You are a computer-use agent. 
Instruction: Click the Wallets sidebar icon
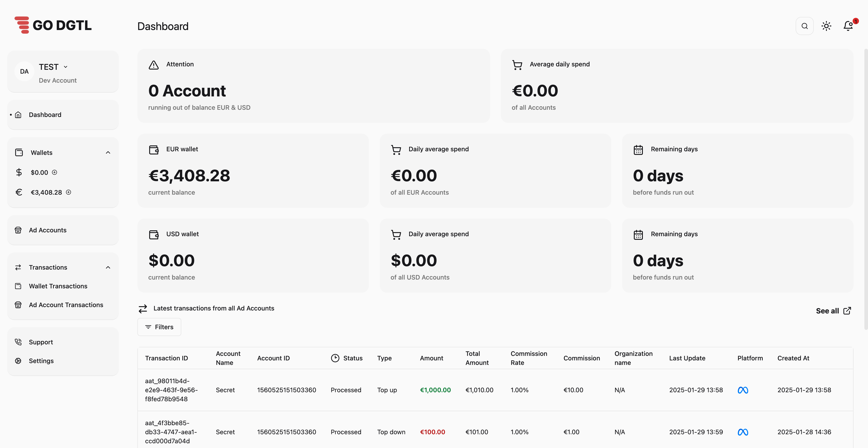[18, 152]
